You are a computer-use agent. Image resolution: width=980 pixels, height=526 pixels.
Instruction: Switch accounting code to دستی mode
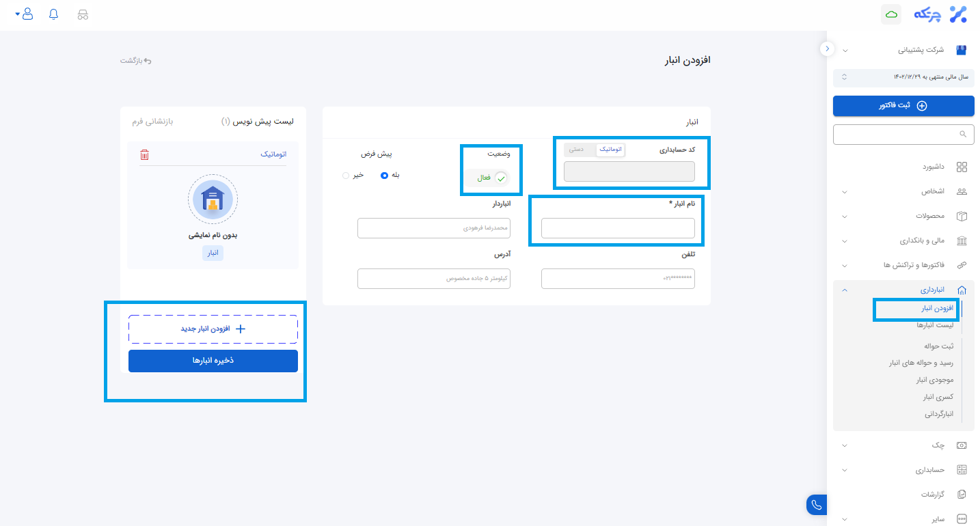pyautogui.click(x=577, y=149)
